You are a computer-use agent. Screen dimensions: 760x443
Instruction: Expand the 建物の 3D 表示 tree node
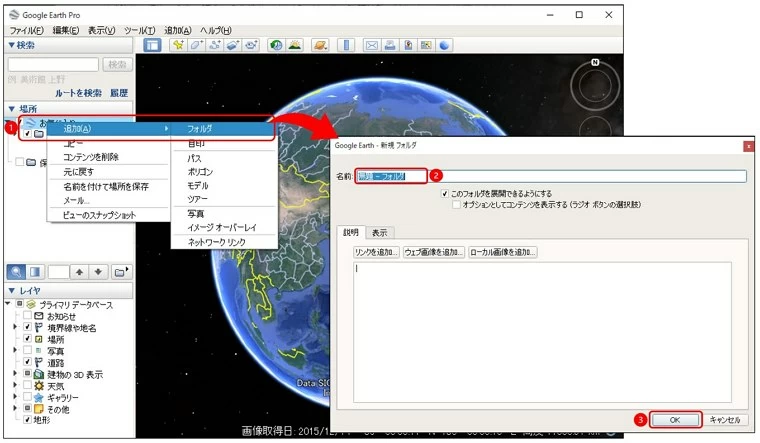(x=16, y=374)
